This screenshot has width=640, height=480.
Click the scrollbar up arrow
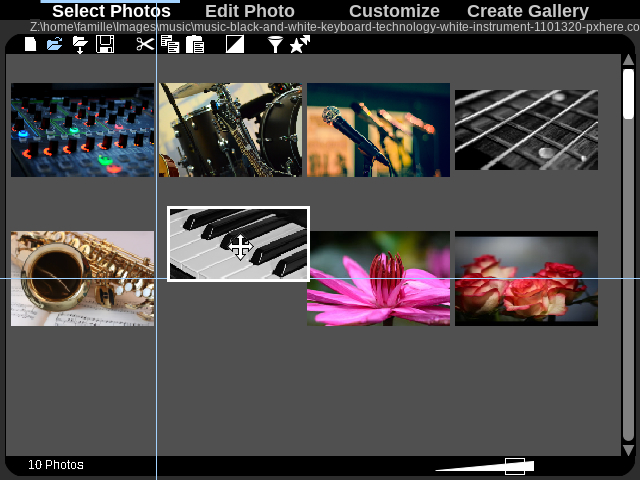coord(629,60)
